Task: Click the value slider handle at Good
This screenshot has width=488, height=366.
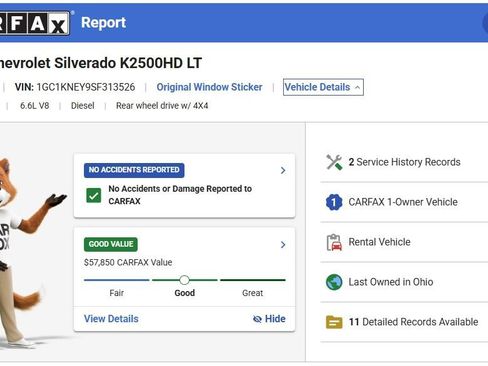Action: click(x=184, y=280)
